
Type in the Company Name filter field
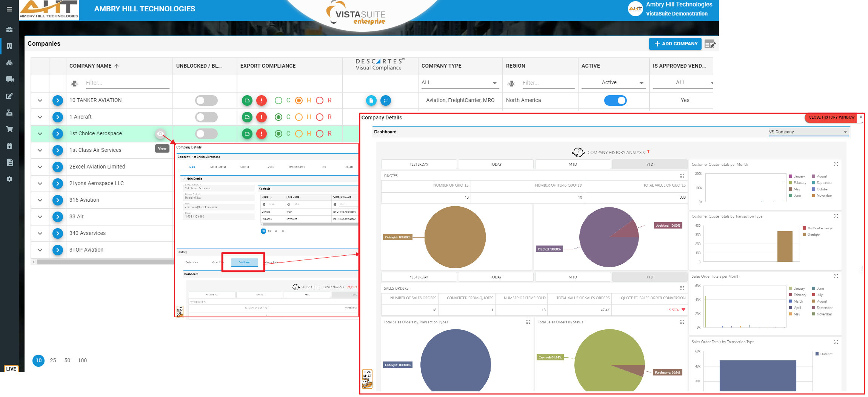127,83
